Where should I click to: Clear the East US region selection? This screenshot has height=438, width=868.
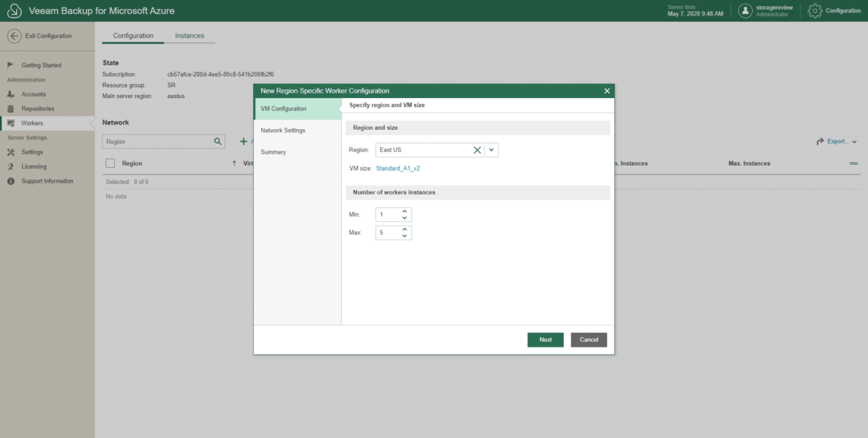coord(477,150)
